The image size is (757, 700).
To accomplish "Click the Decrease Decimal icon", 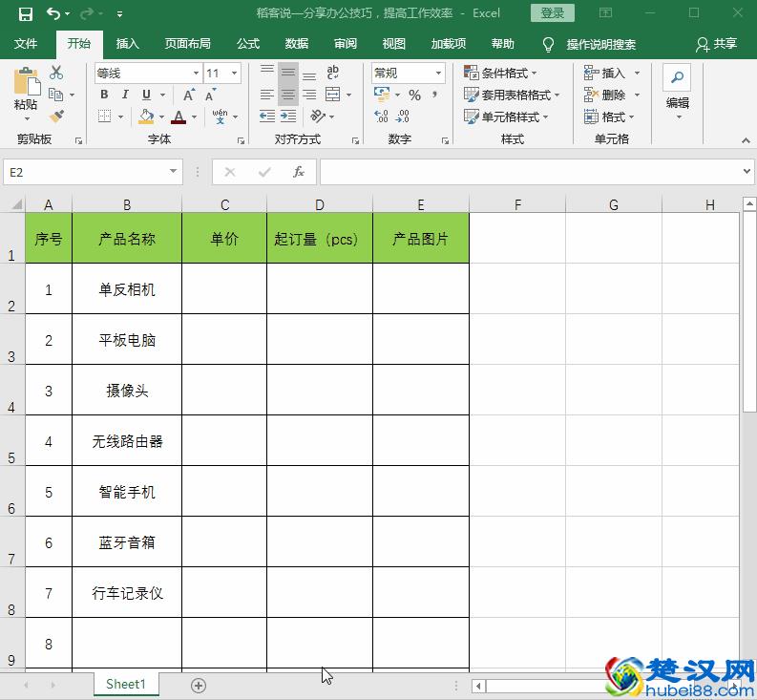I will [402, 117].
